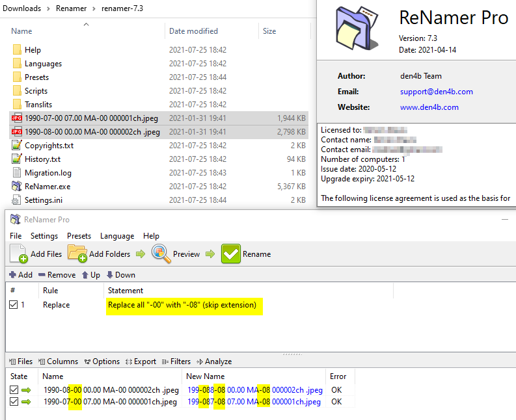This screenshot has width=516, height=420.
Task: Open the Options dropdown menu
Action: tap(102, 361)
